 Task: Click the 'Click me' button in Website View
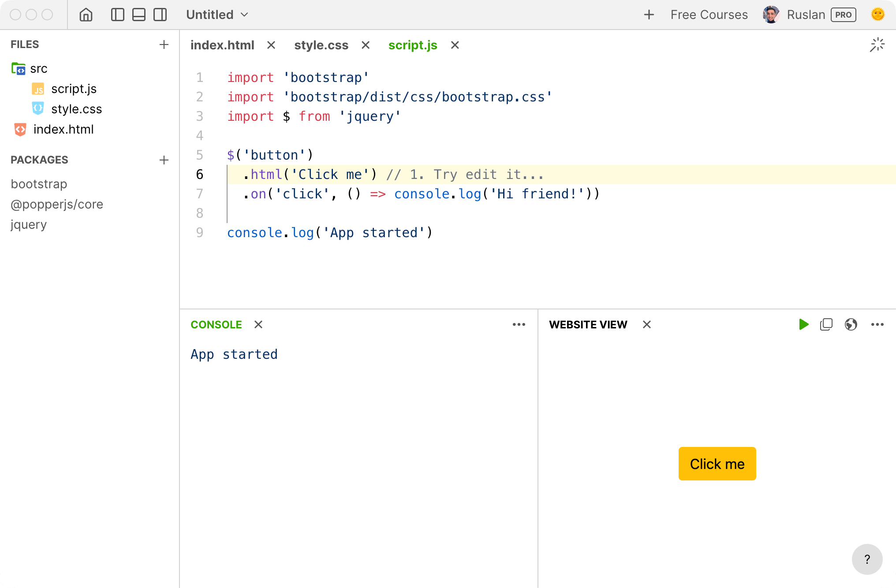click(717, 464)
